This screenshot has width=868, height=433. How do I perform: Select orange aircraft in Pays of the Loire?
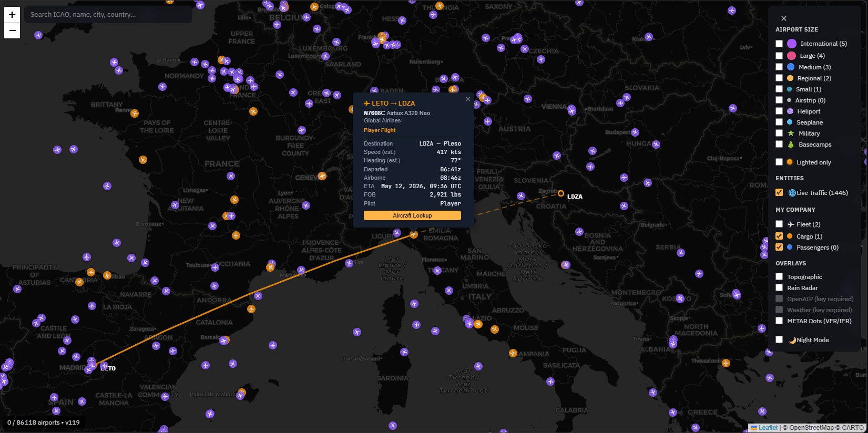143,160
